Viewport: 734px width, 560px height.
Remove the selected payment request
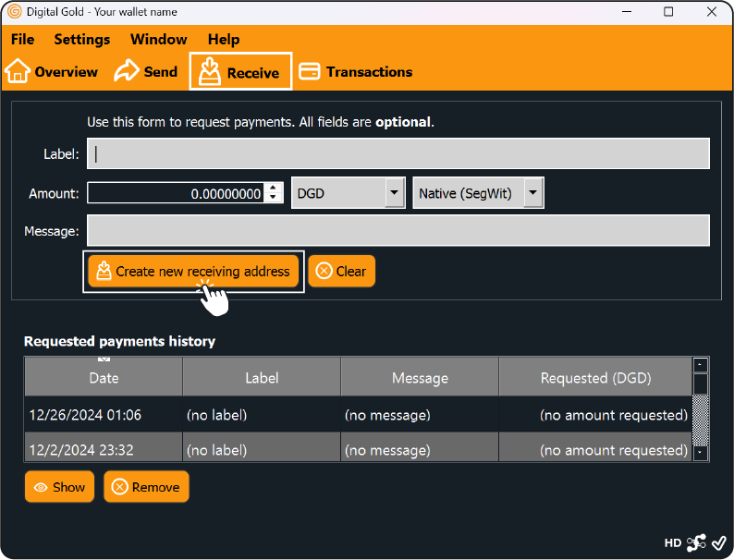[x=146, y=487]
